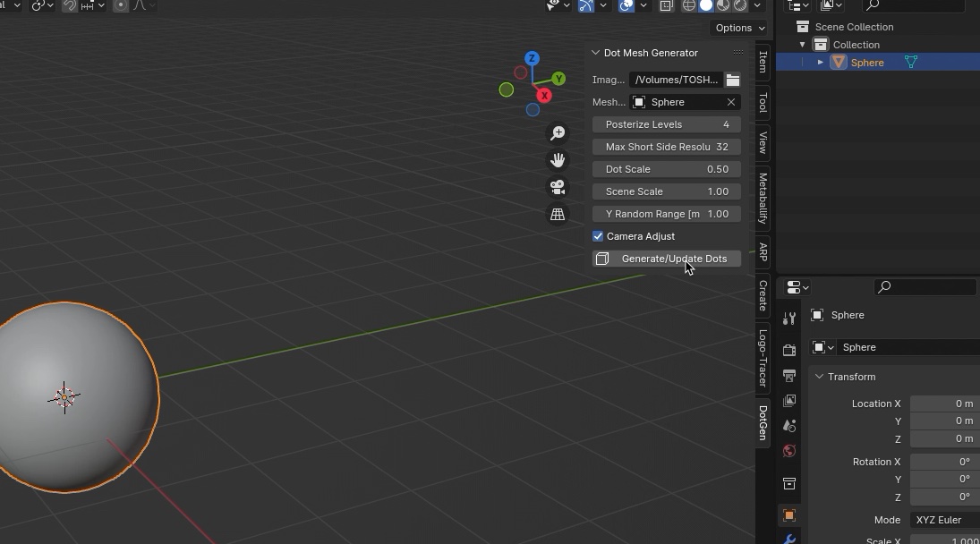The image size is (980, 544).
Task: Switch orthographic view with grid icon
Action: (558, 214)
